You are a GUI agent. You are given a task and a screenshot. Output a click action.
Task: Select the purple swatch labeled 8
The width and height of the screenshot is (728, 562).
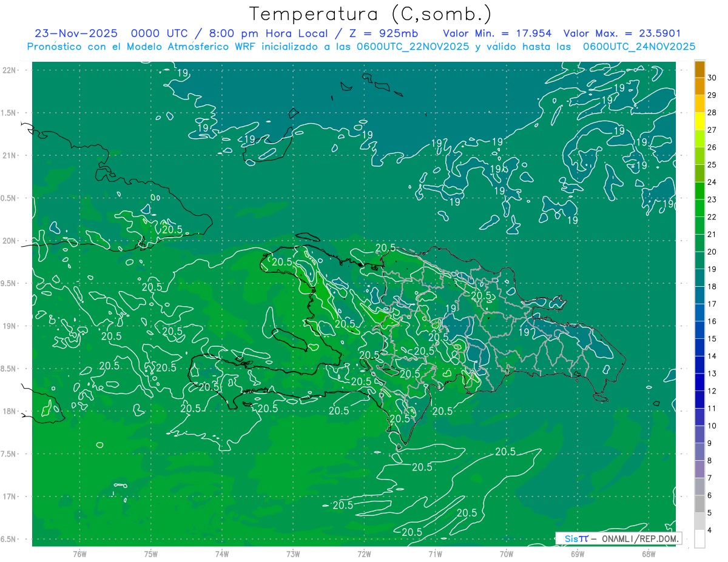[699, 452]
